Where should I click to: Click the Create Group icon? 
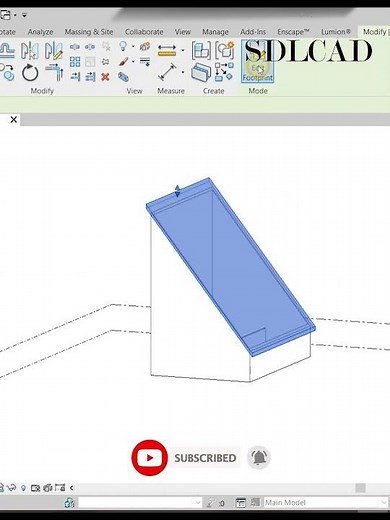pos(224,50)
